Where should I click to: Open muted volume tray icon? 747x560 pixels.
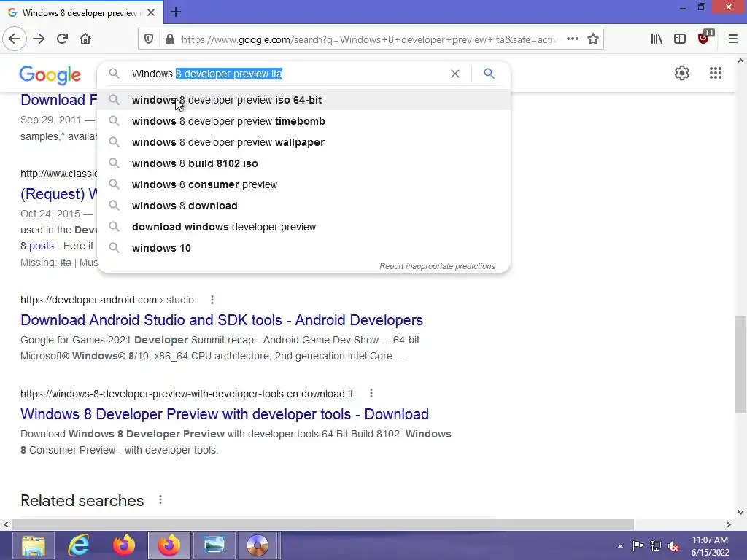(673, 545)
